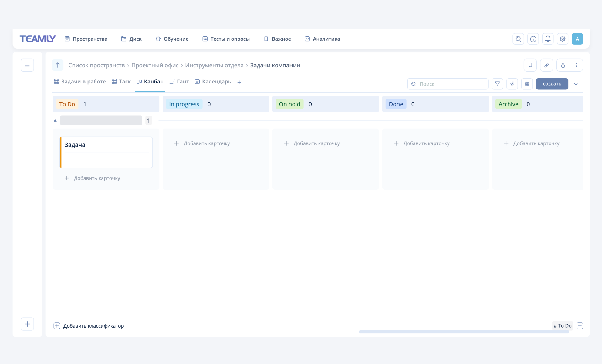602x364 pixels.
Task: Open the sidebar hamburger menu icon
Action: tap(27, 65)
